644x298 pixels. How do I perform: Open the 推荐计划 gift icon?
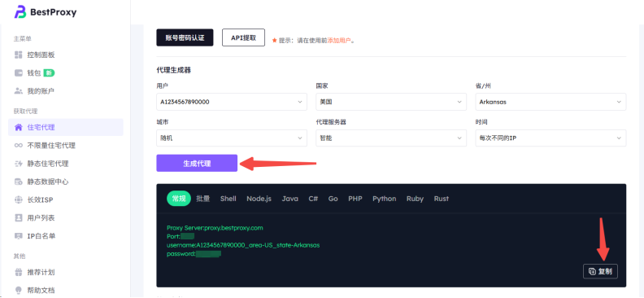click(x=18, y=272)
